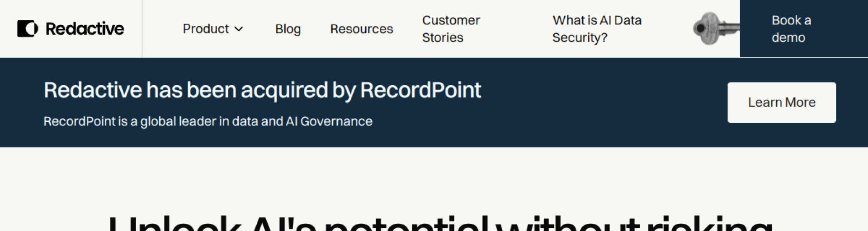Open the Resources nav link

(361, 29)
